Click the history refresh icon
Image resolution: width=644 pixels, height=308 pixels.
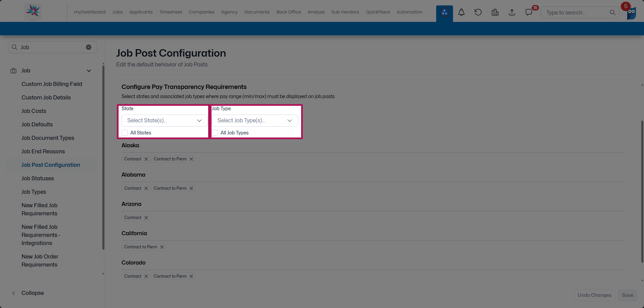(478, 12)
